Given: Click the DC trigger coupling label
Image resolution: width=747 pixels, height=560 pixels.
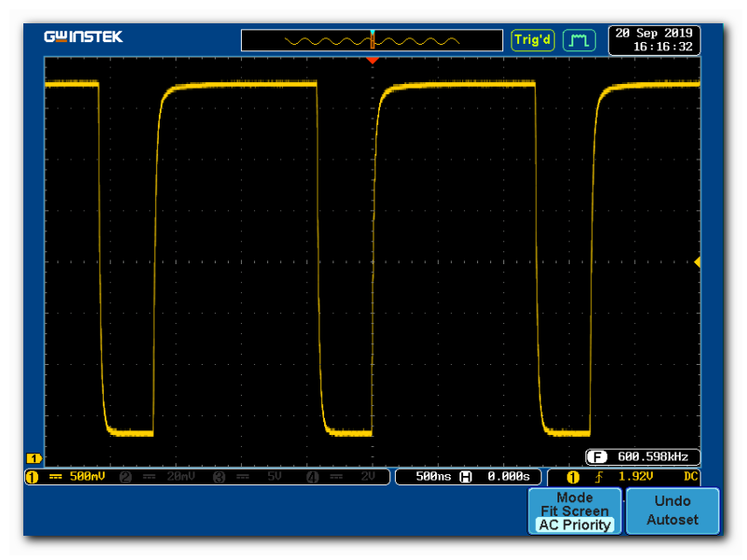Looking at the screenshot, I should pyautogui.click(x=691, y=476).
